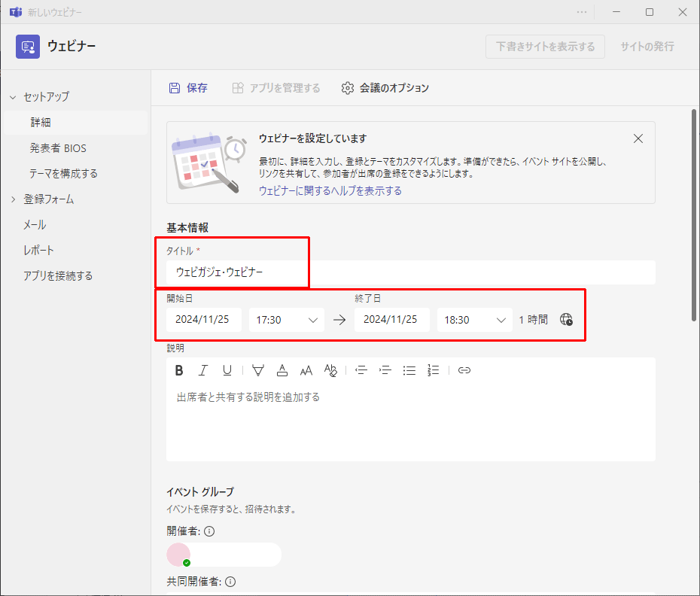Image resolution: width=700 pixels, height=596 pixels.
Task: Open the time zone globe icon
Action: click(x=566, y=320)
